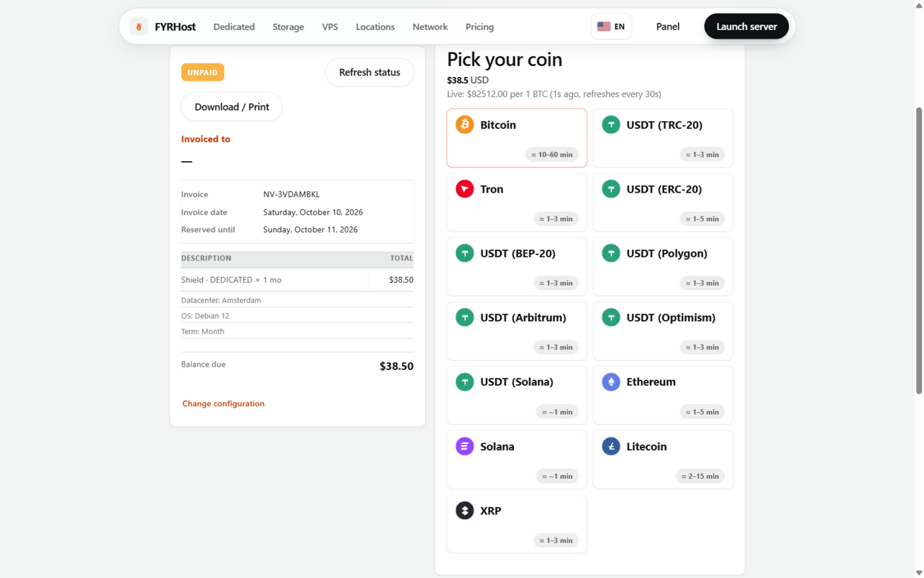The height and width of the screenshot is (578, 924).
Task: Open the Network nav item
Action: [430, 26]
